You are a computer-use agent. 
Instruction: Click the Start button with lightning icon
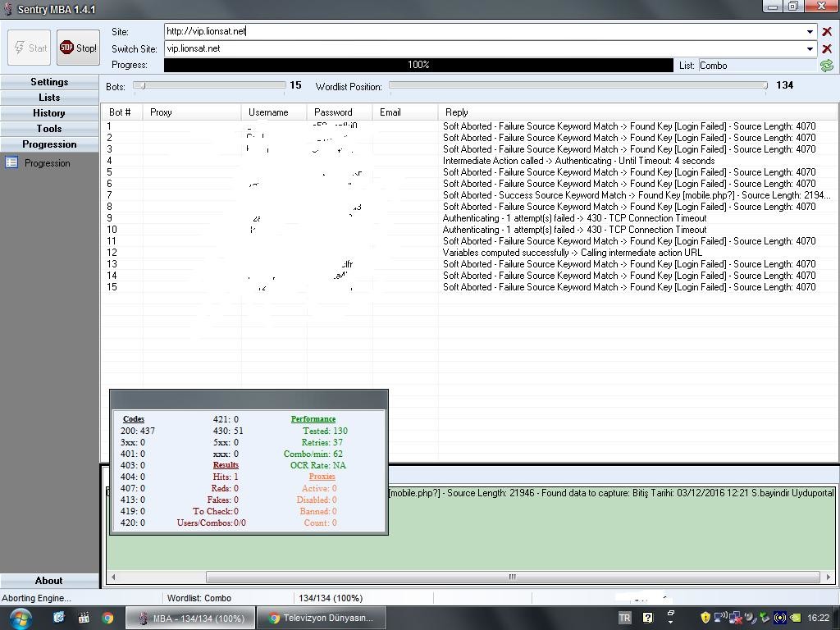tap(30, 48)
